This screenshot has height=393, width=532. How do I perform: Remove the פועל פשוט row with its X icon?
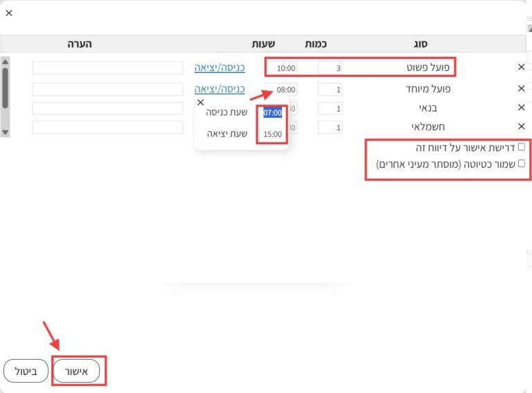(x=522, y=67)
